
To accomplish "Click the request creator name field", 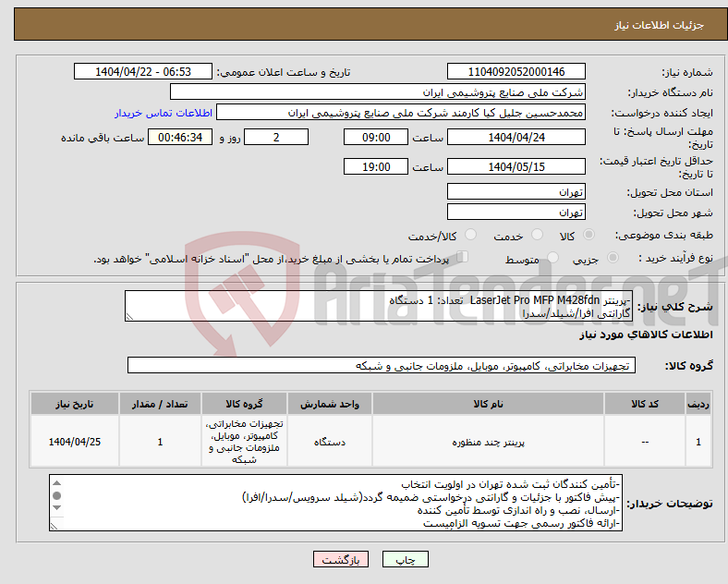I will 401,113.
